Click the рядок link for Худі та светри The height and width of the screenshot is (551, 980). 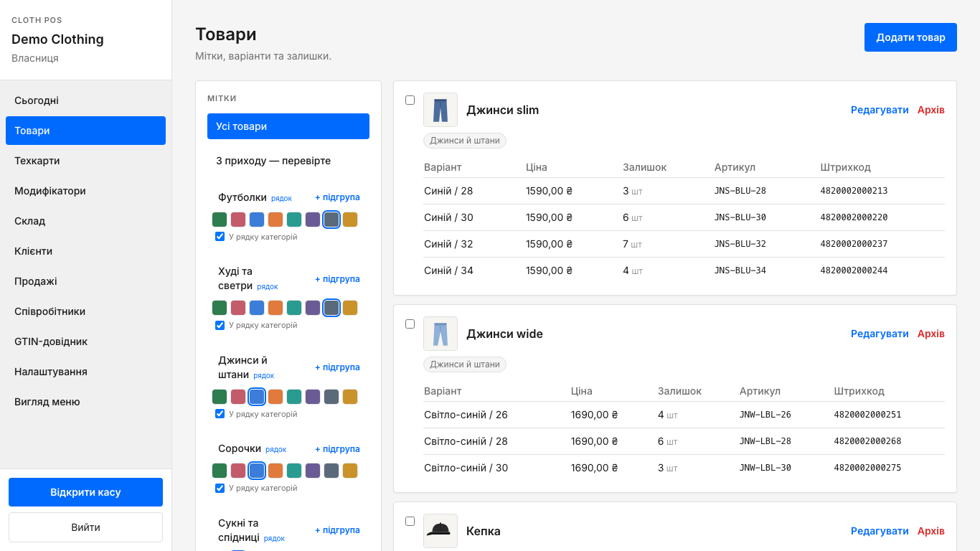click(x=268, y=286)
